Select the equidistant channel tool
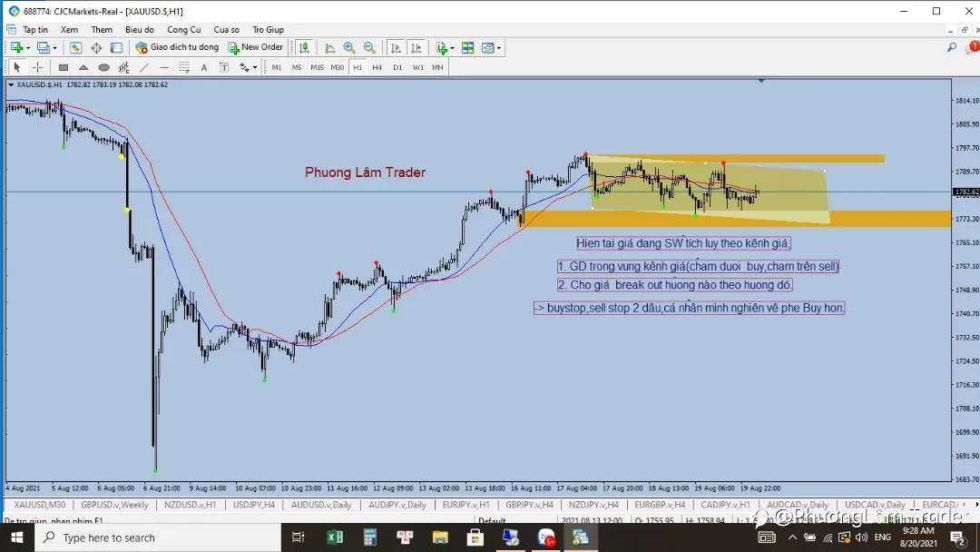 123,67
